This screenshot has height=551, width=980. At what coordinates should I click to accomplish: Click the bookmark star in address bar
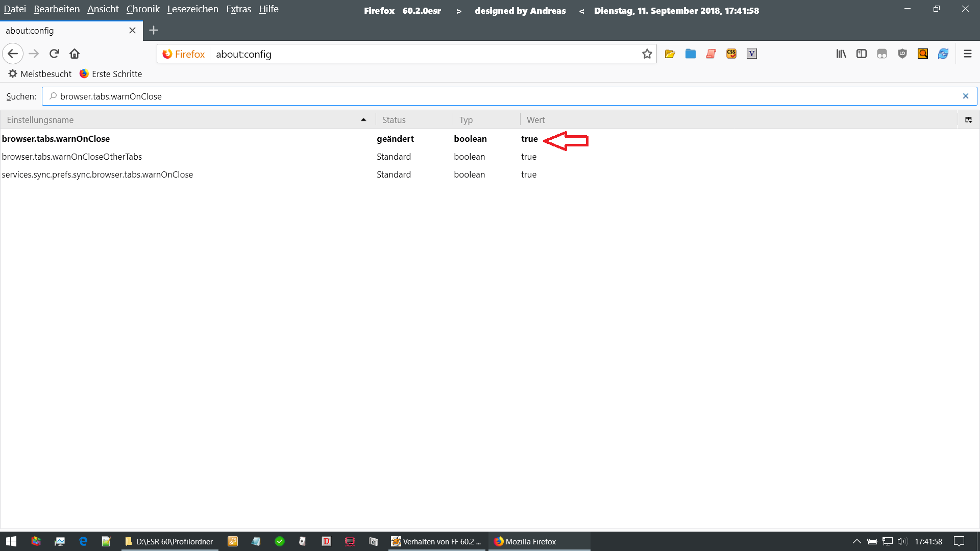click(x=647, y=54)
